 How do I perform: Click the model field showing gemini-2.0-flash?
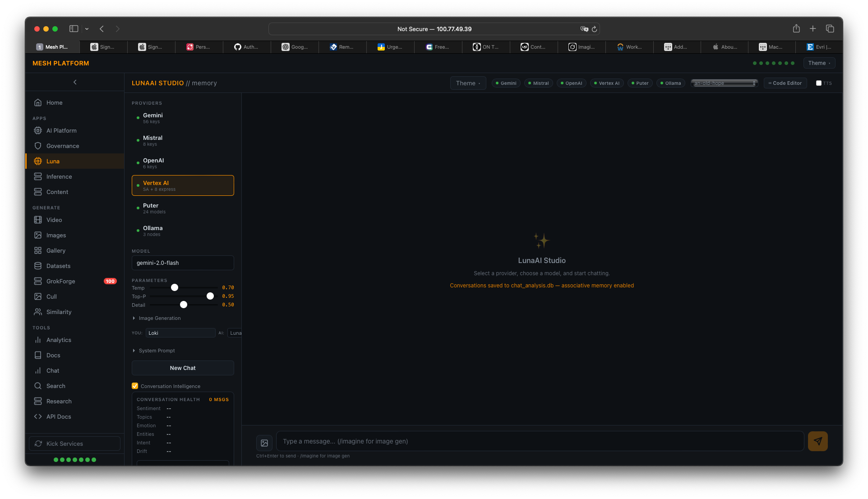pos(182,263)
